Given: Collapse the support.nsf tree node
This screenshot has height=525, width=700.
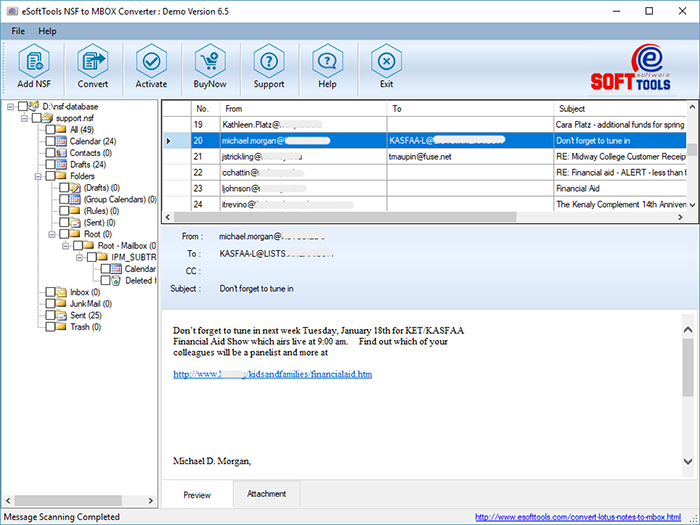Looking at the screenshot, I should tap(23, 117).
